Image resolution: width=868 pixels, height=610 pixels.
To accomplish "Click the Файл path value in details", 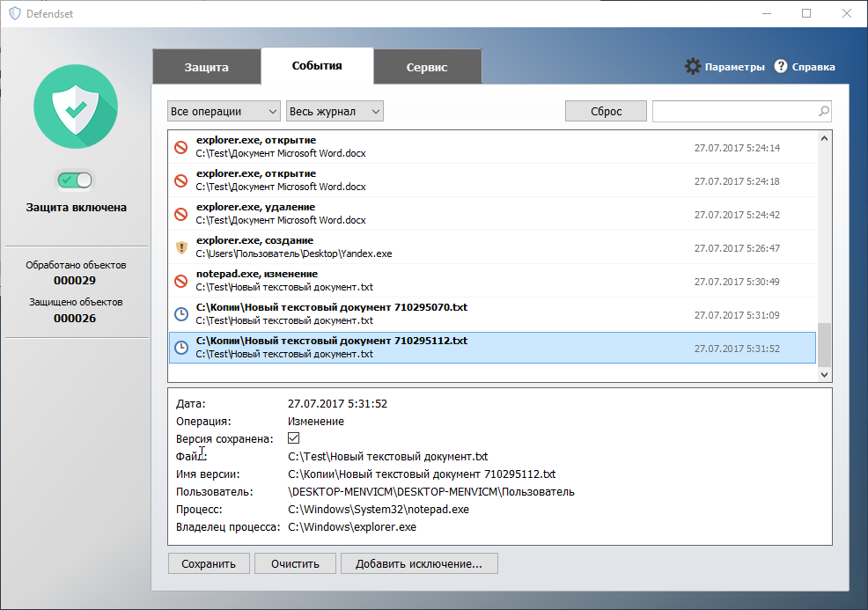I will click(x=387, y=457).
